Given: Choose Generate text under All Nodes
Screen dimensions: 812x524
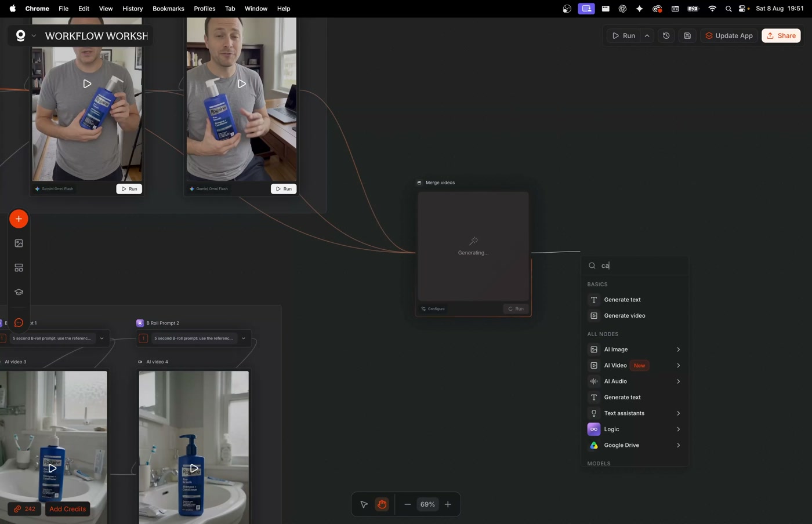Looking at the screenshot, I should 635,398.
